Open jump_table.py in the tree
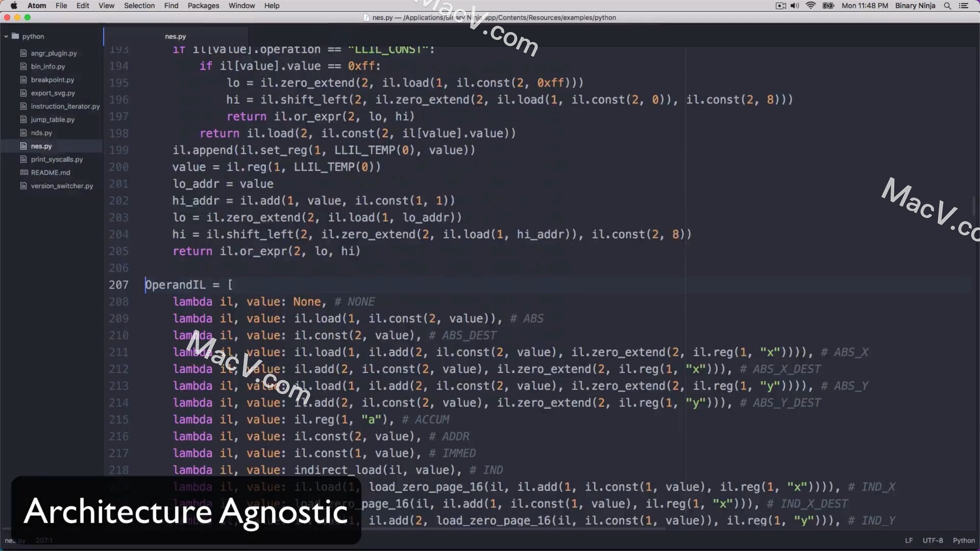The width and height of the screenshot is (980, 551). pos(53,119)
